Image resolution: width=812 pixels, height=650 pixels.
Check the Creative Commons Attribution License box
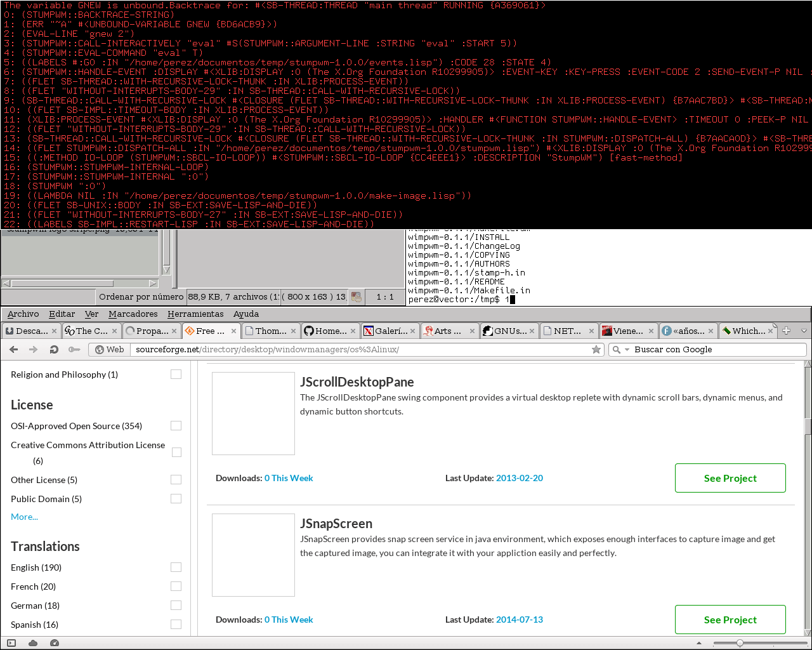(176, 453)
